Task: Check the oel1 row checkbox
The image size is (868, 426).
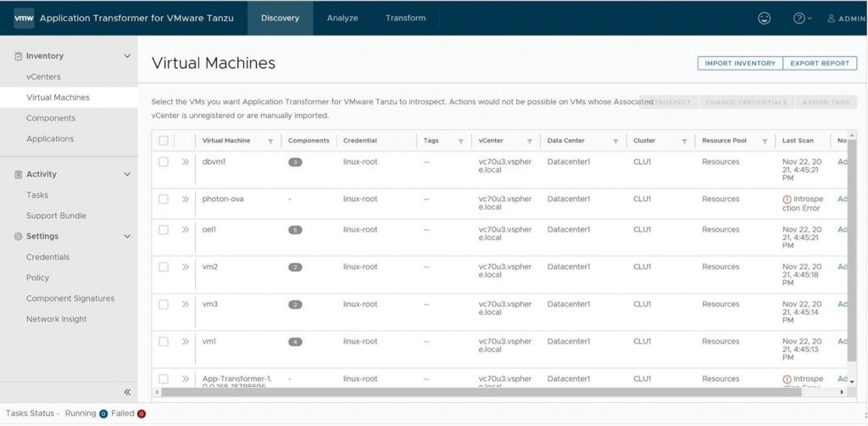Action: click(x=164, y=229)
